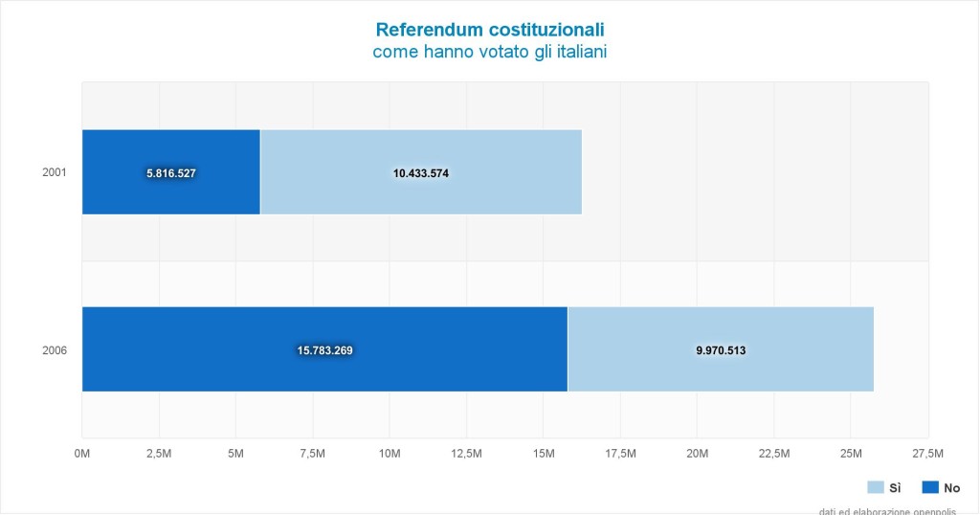Select the 2006 Sì bar segment
The height and width of the screenshot is (515, 980).
point(721,349)
